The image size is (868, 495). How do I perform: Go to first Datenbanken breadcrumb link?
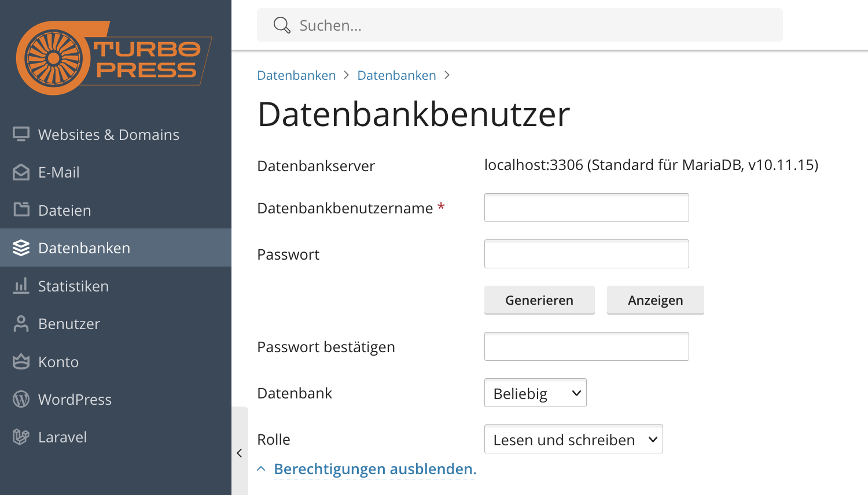click(296, 75)
